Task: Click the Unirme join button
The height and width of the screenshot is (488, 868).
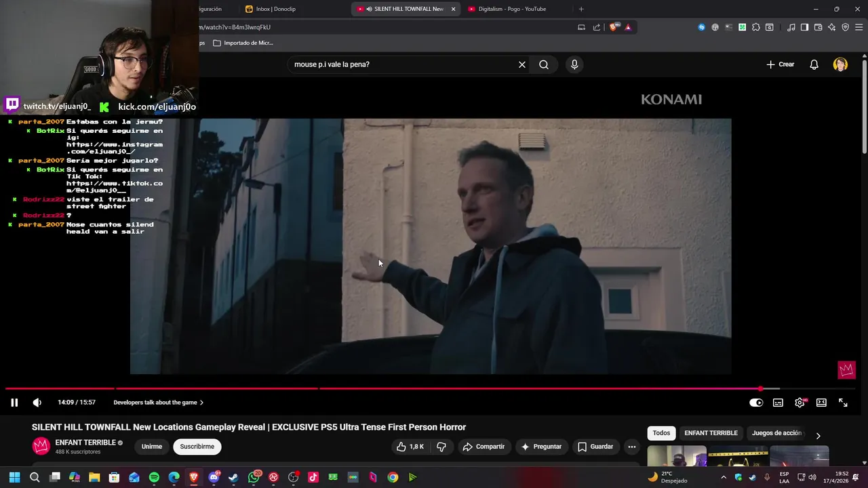Action: pos(152,447)
